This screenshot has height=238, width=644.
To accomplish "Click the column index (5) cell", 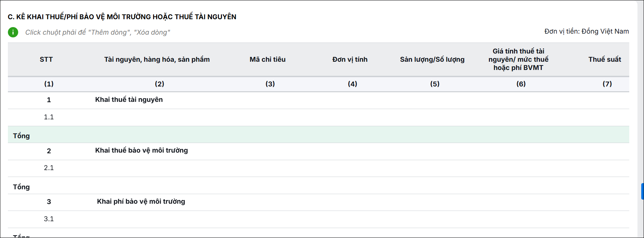I will [x=435, y=84].
